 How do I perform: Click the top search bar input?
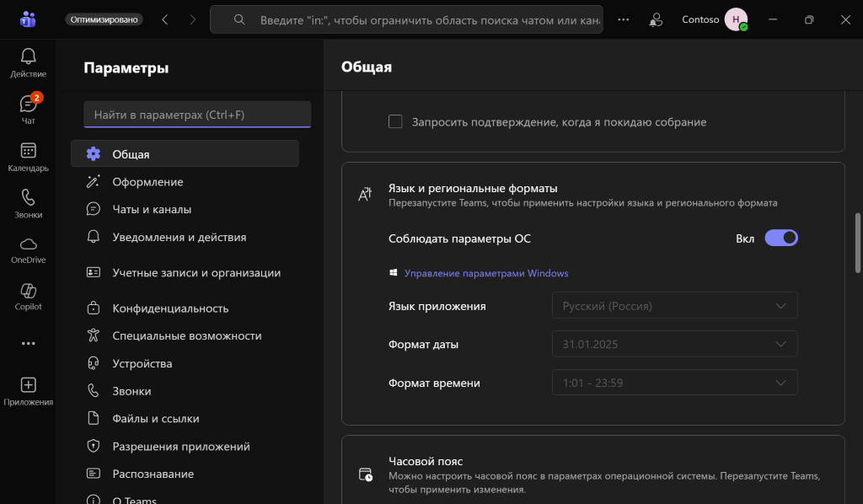point(406,20)
